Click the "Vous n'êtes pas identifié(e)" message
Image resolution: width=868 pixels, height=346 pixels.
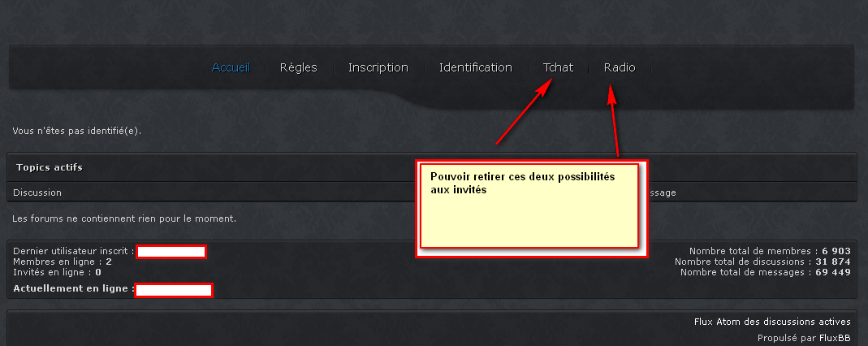tap(76, 132)
